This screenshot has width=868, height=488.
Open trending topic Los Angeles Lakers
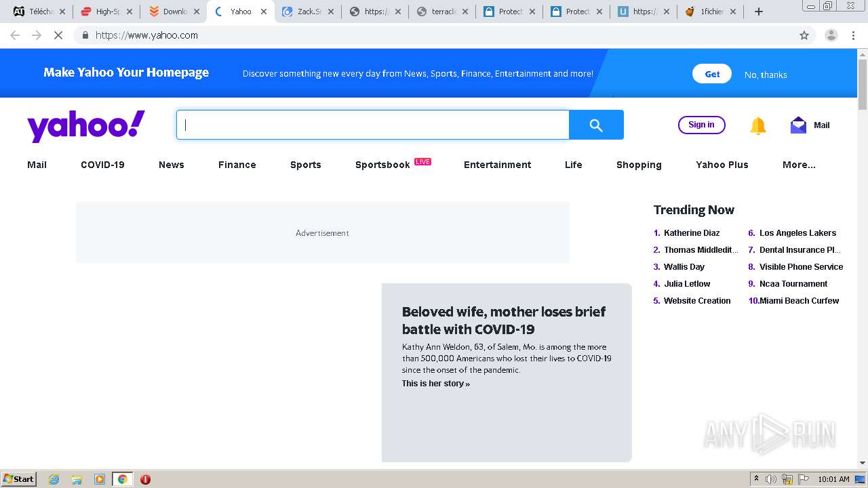tap(797, 233)
